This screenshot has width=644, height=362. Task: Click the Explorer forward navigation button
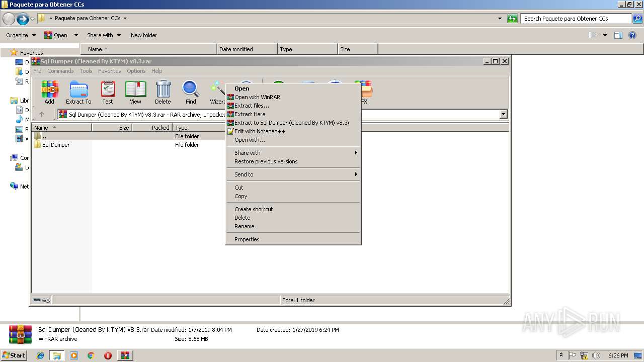pos(23,19)
